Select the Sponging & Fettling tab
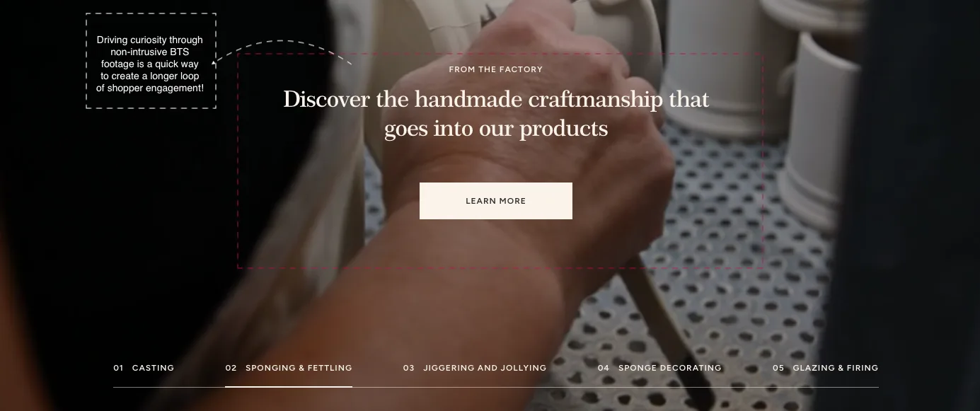 tap(289, 368)
